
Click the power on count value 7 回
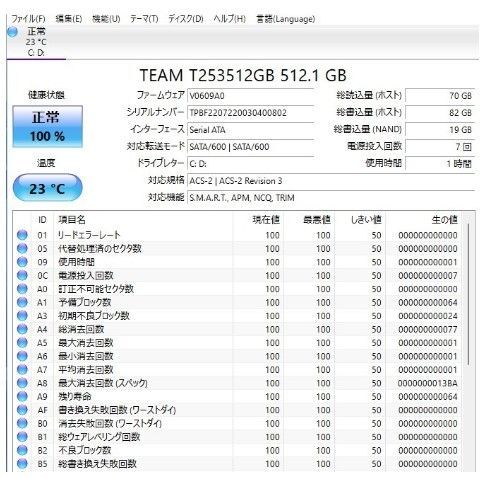tap(440, 147)
